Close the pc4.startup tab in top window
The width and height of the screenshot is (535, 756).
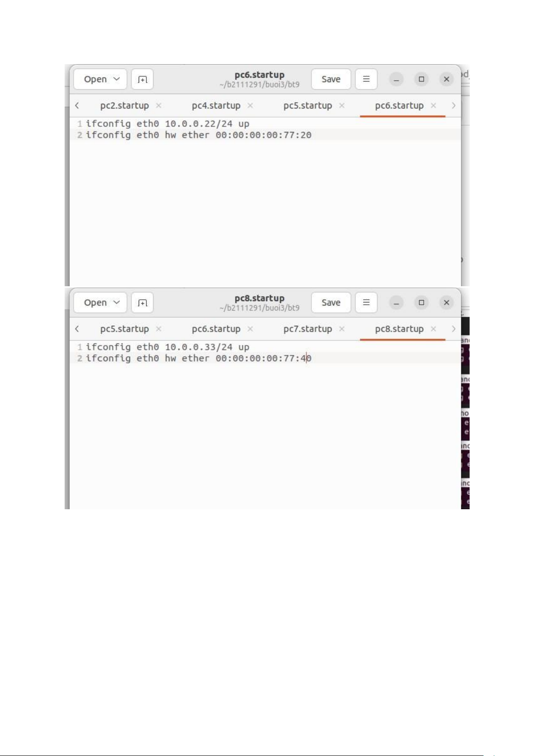pos(250,105)
